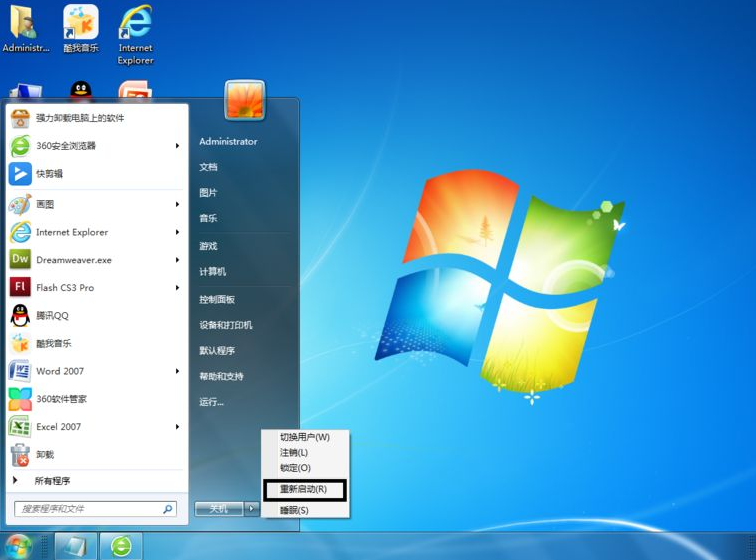Expand the 画图 jump list arrow

[x=178, y=204]
